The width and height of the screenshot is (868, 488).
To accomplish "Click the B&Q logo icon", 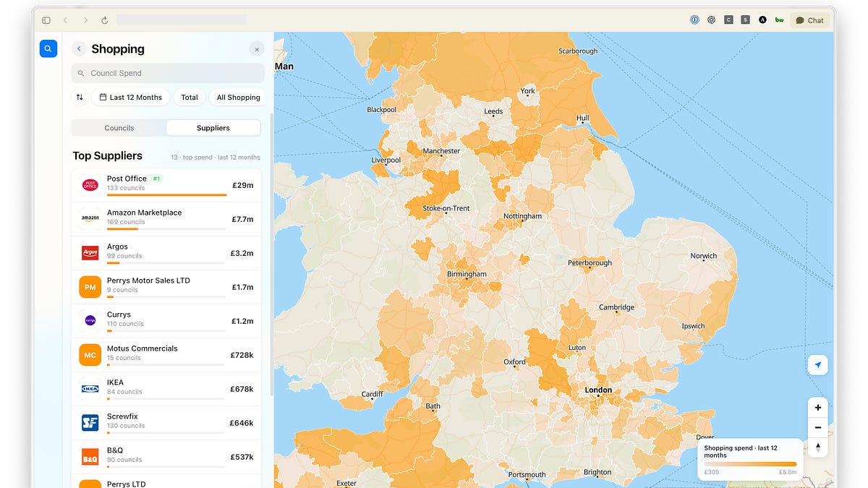I will [x=90, y=457].
